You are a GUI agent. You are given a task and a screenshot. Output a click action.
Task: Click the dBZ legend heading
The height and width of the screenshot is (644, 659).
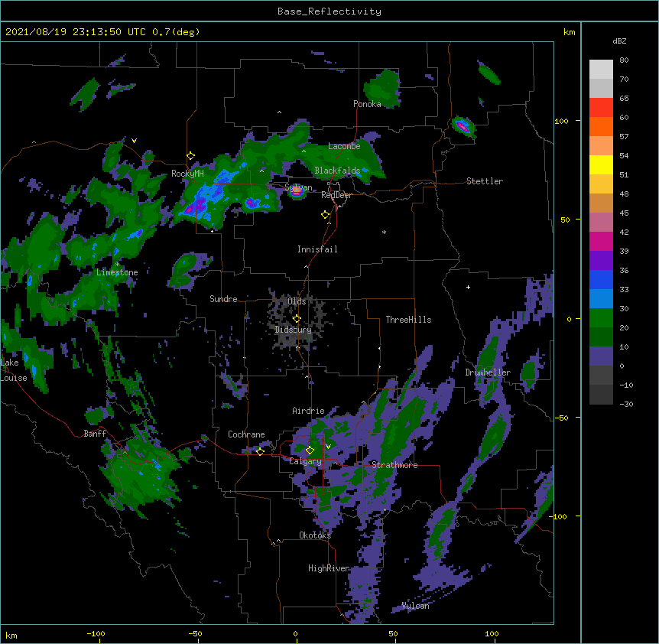619,41
